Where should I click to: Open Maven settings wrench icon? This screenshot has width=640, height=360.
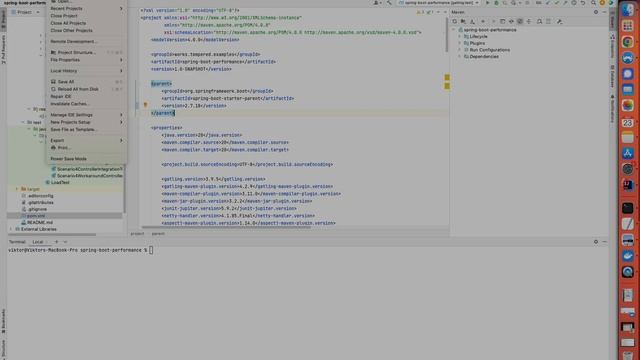560,21
